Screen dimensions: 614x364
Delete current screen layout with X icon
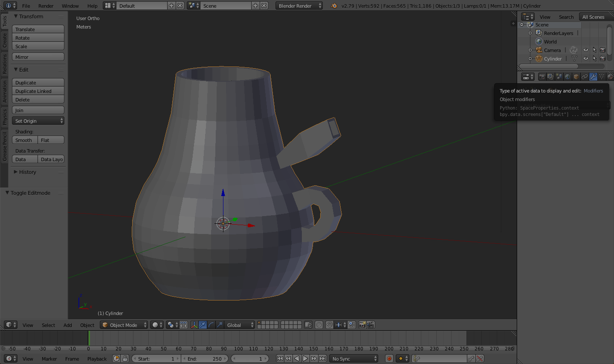pos(180,6)
